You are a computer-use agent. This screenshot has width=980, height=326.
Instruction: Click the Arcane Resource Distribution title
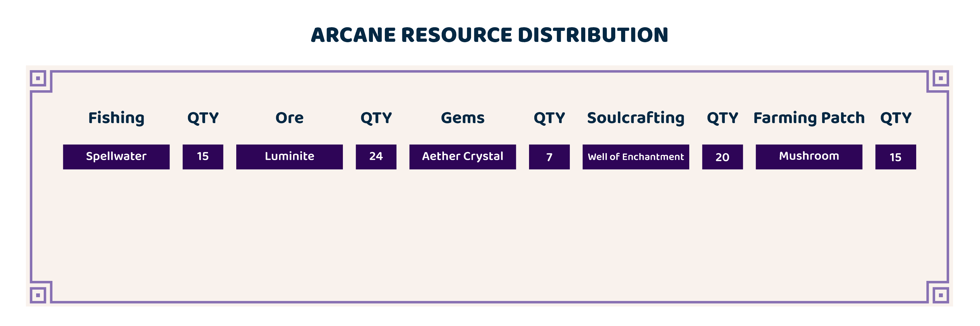pyautogui.click(x=489, y=35)
